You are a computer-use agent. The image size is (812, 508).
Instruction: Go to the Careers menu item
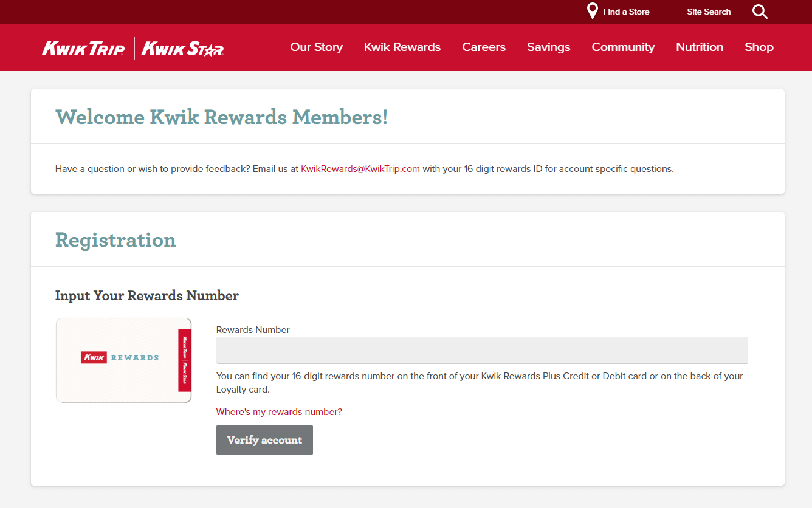tap(484, 47)
